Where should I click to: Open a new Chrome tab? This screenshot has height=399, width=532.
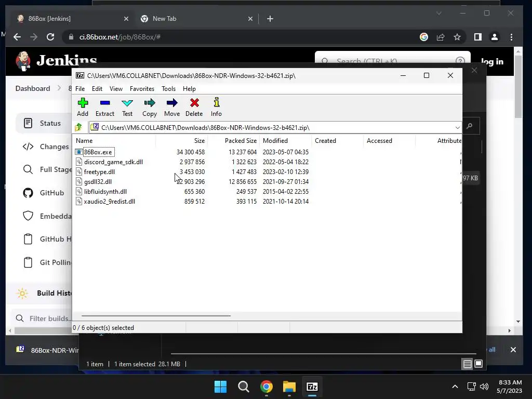(x=270, y=19)
